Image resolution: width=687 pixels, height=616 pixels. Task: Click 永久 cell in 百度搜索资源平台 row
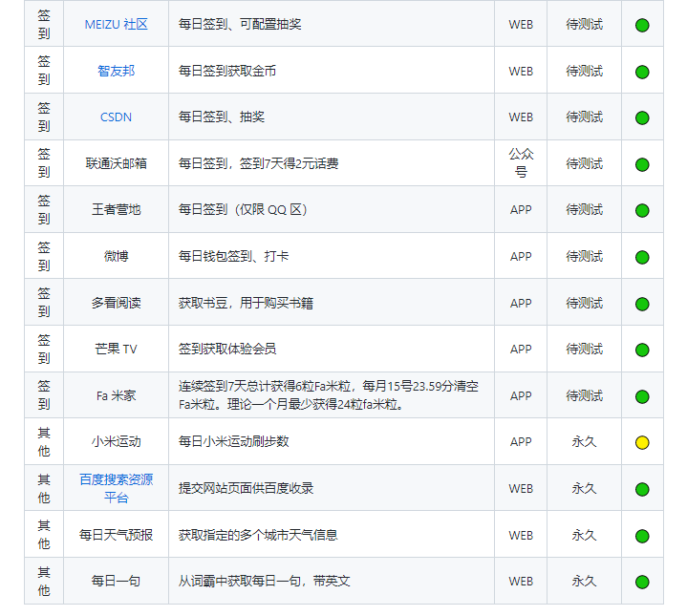click(x=584, y=488)
